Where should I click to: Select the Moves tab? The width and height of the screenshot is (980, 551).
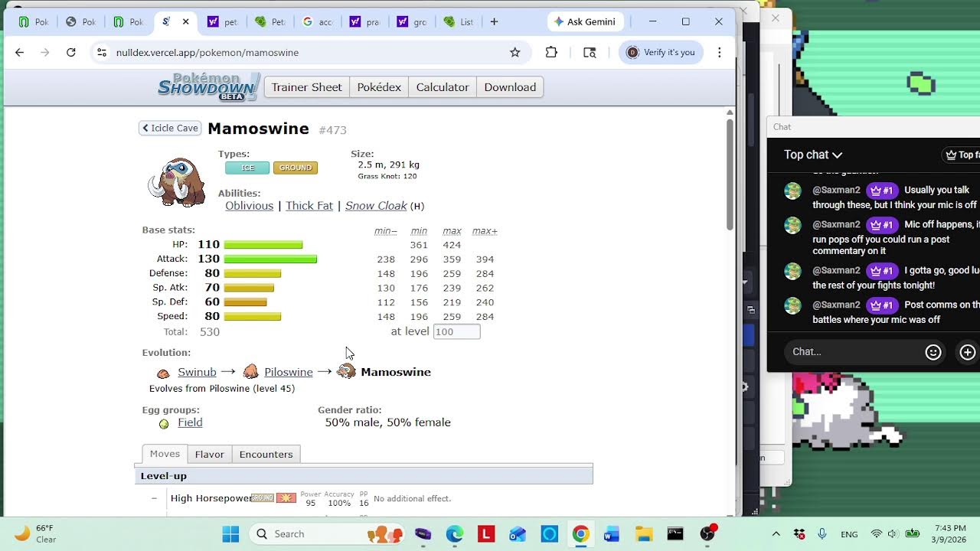[165, 454]
